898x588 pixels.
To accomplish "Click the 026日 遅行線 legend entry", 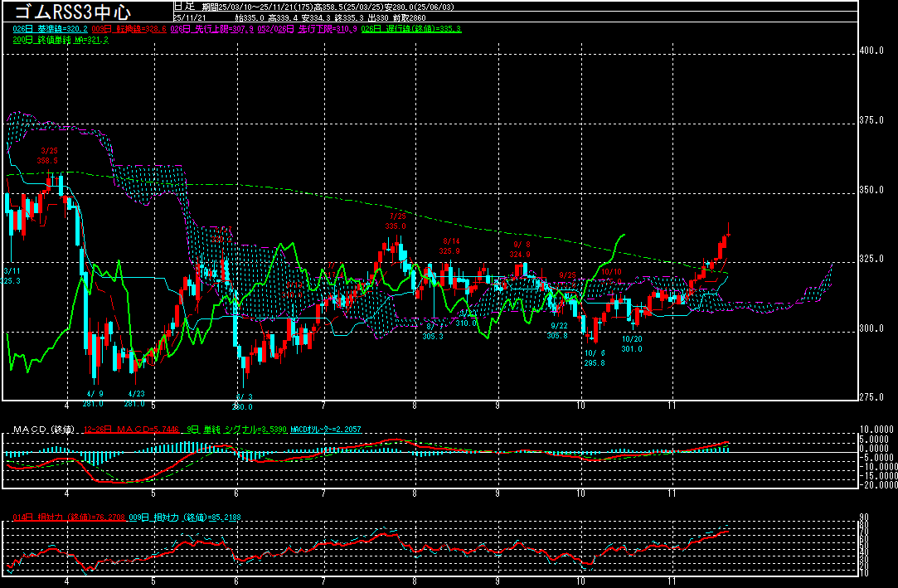I will click(x=411, y=29).
